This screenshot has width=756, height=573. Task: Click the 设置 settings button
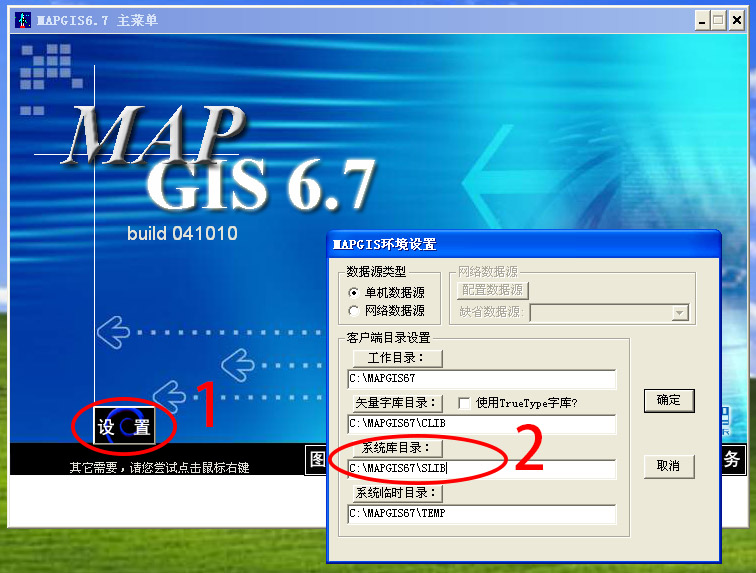coord(124,426)
